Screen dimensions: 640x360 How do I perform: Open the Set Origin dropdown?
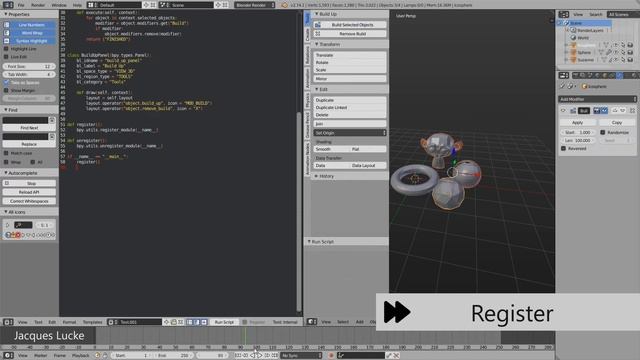pos(350,133)
